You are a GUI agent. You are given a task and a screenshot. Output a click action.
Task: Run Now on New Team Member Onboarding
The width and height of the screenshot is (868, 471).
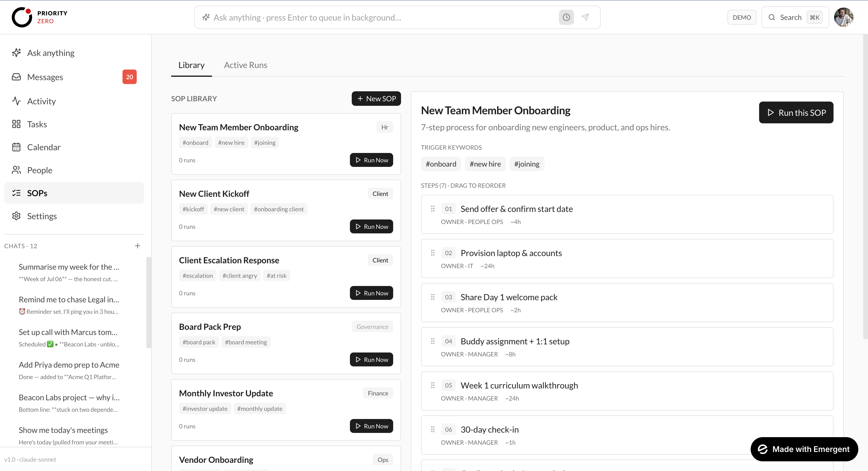click(371, 160)
